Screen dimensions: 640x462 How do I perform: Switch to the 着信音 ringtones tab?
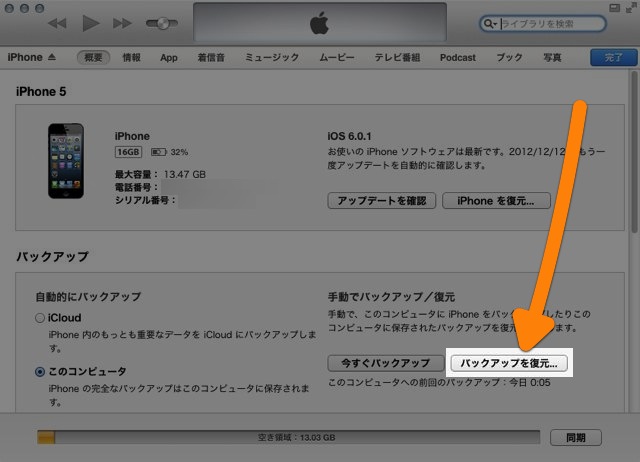click(x=211, y=58)
